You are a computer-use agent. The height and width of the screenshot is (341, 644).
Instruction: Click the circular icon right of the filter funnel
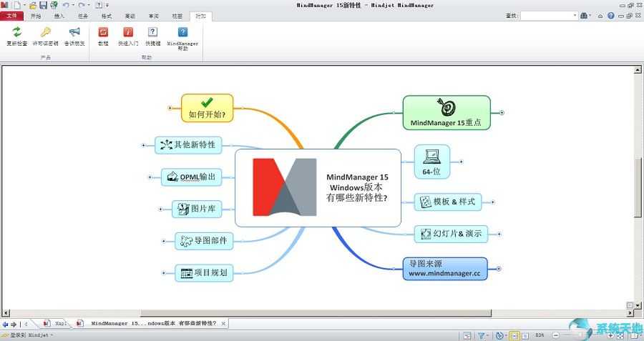pos(499,336)
